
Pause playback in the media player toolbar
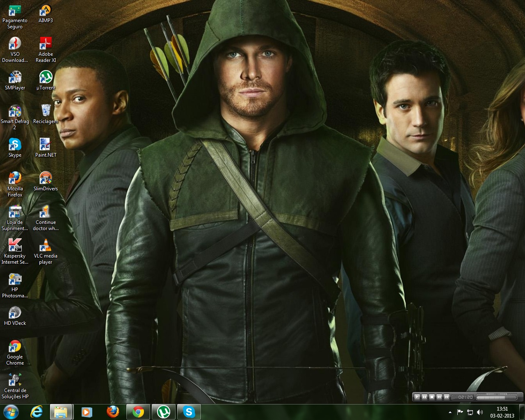click(425, 397)
